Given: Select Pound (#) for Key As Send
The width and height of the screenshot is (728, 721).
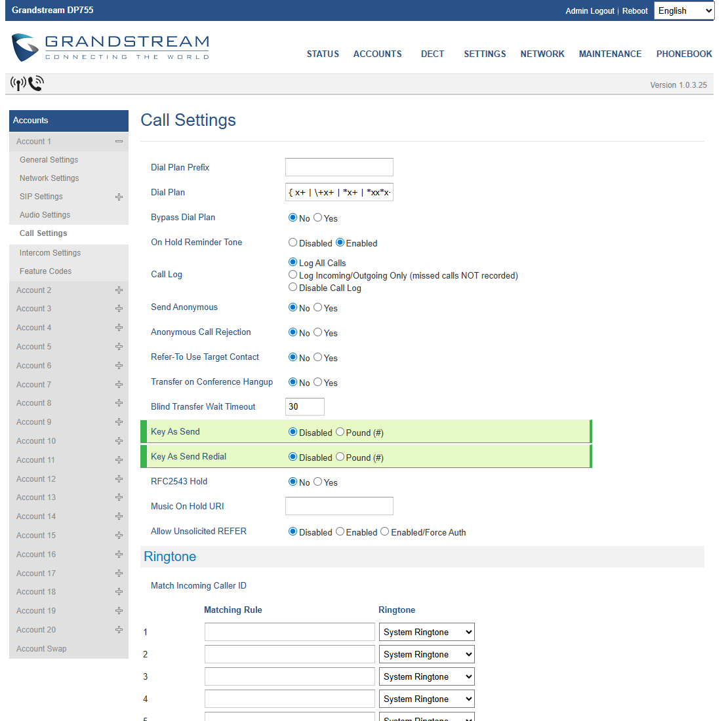Looking at the screenshot, I should pyautogui.click(x=340, y=432).
